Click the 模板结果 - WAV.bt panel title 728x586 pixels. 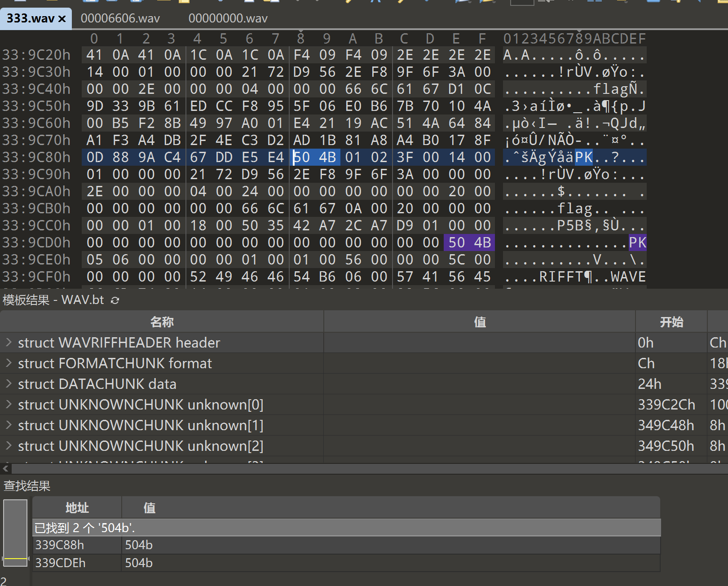[53, 300]
